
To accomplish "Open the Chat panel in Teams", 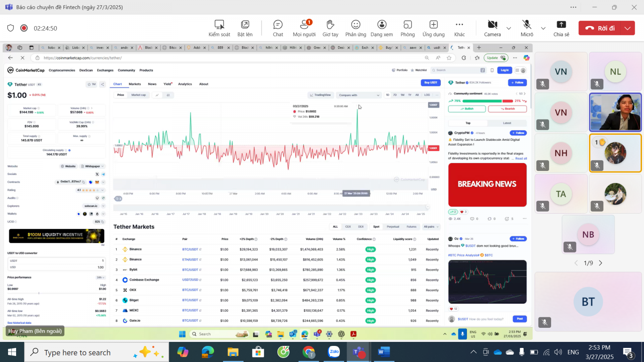I will [278, 28].
